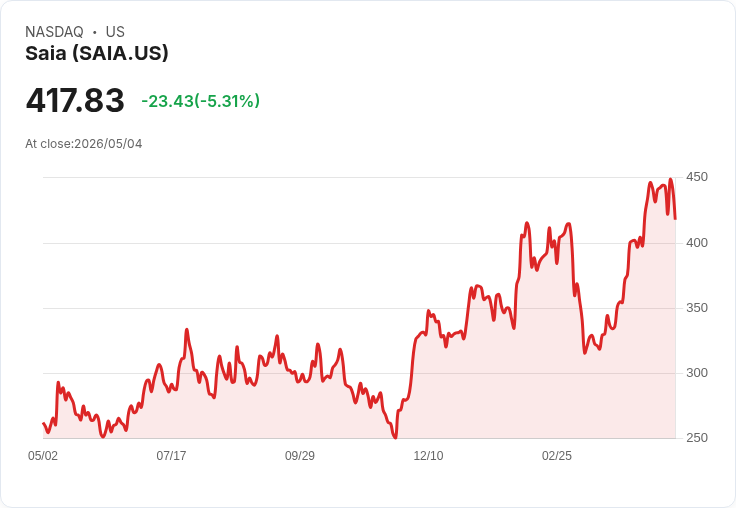Click the chart's lowest dip before 12/10
This screenshot has height=508, width=736.
point(395,438)
